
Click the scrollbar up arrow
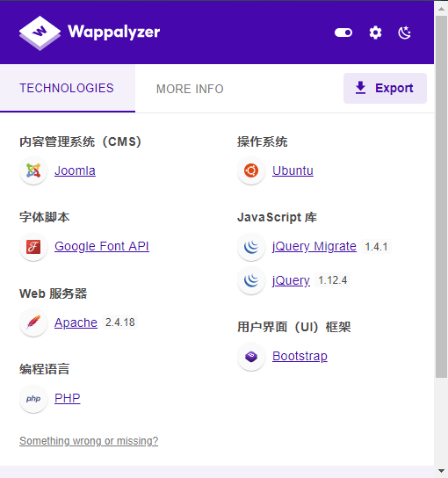441,9
